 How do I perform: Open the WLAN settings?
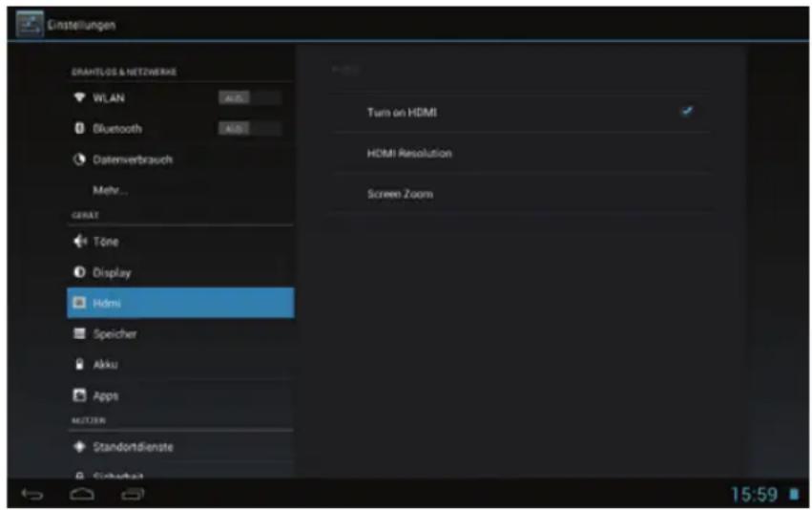(180, 97)
